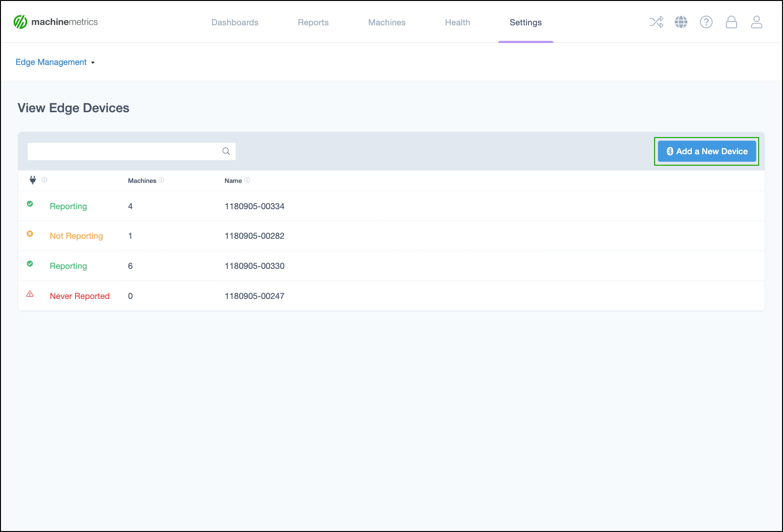This screenshot has height=532, width=783.
Task: Open the Reports tab
Action: click(x=313, y=22)
